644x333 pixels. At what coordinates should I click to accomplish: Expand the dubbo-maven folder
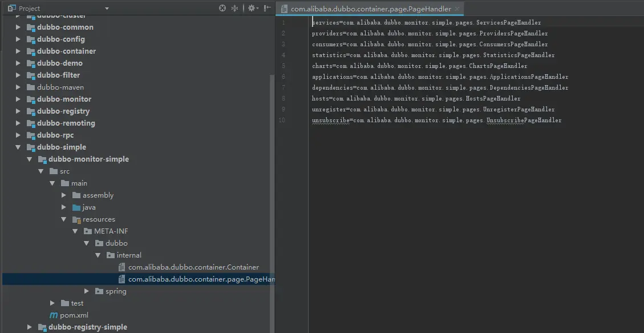[x=18, y=87]
